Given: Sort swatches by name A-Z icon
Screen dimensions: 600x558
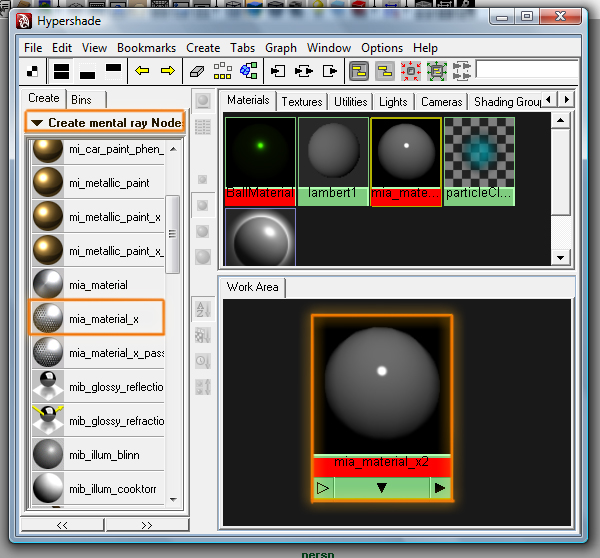Looking at the screenshot, I should pos(203,309).
